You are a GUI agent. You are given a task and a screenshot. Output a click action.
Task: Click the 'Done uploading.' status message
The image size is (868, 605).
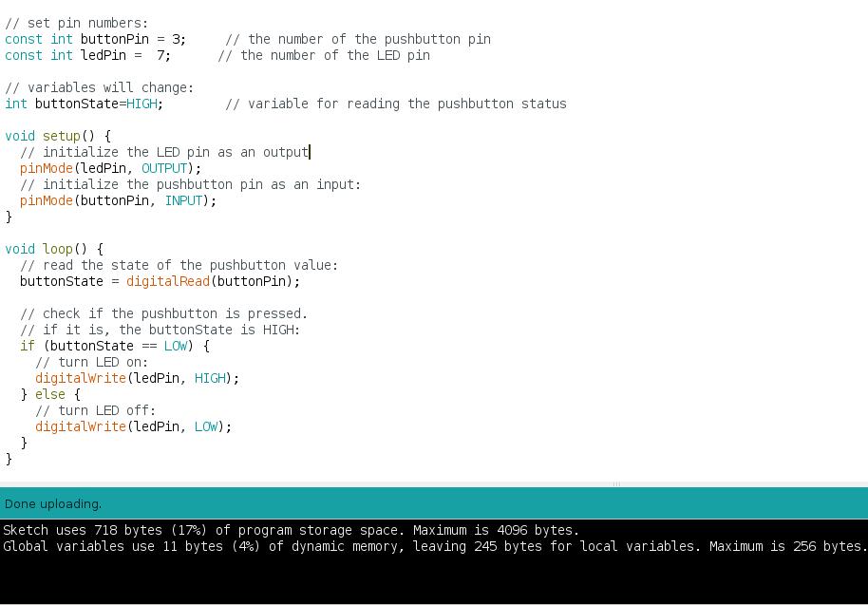click(53, 504)
